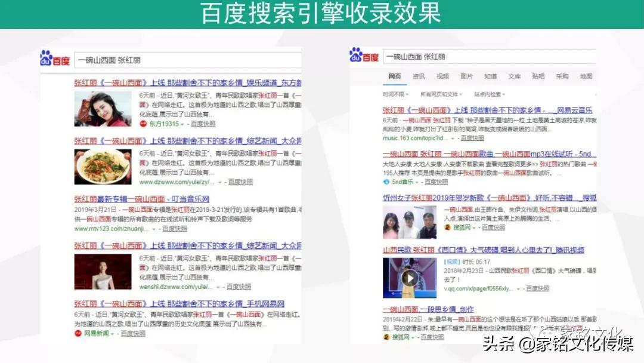Screen dimensions: 644x363
Task: Open the 知道 tab
Action: click(489, 76)
